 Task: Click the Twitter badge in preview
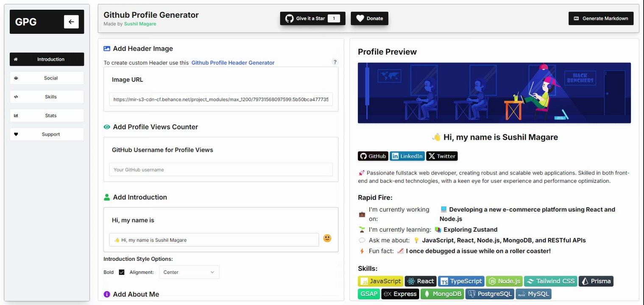pos(442,156)
